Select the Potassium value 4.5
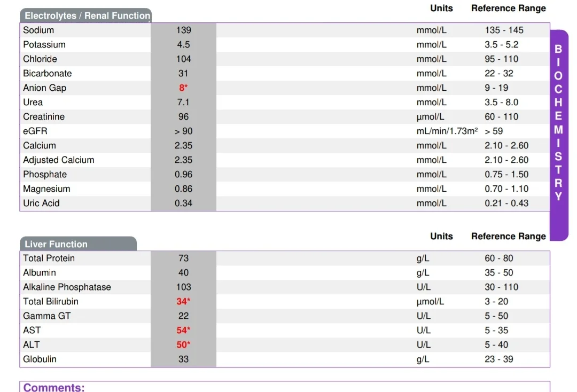The image size is (577, 392). pyautogui.click(x=183, y=44)
